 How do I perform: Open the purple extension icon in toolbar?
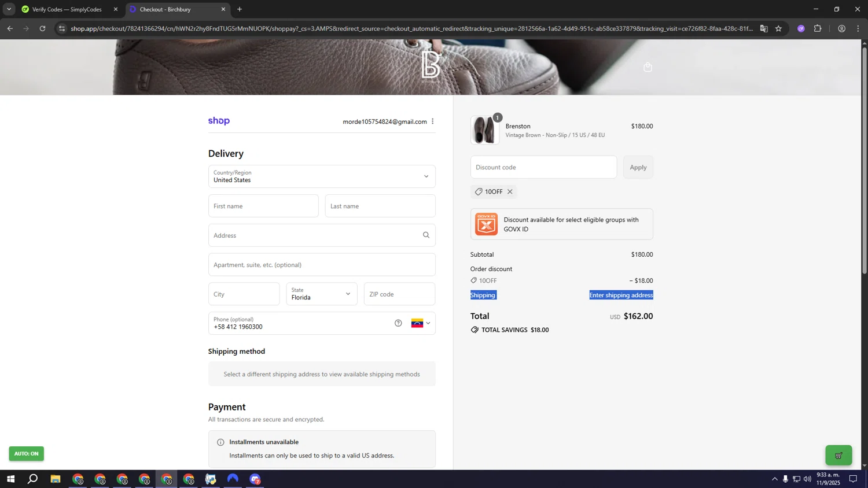click(x=801, y=28)
